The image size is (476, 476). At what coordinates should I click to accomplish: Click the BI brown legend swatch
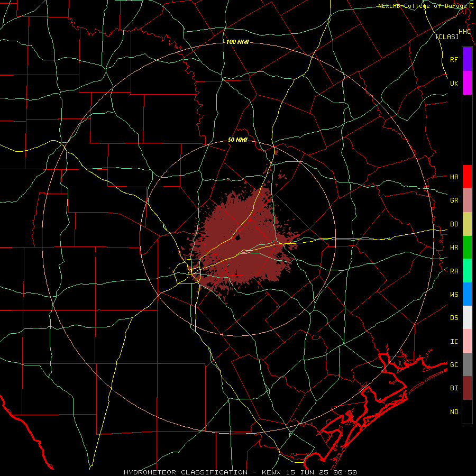coord(467,388)
